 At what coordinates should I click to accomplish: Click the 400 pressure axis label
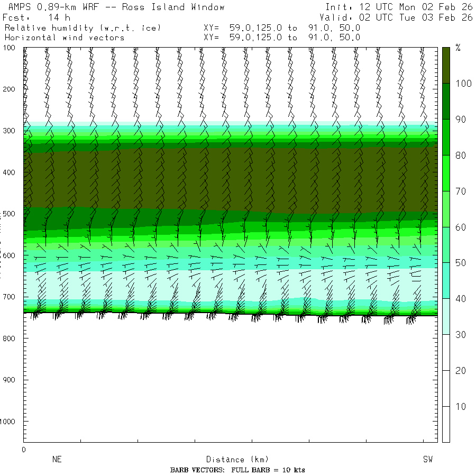point(9,172)
